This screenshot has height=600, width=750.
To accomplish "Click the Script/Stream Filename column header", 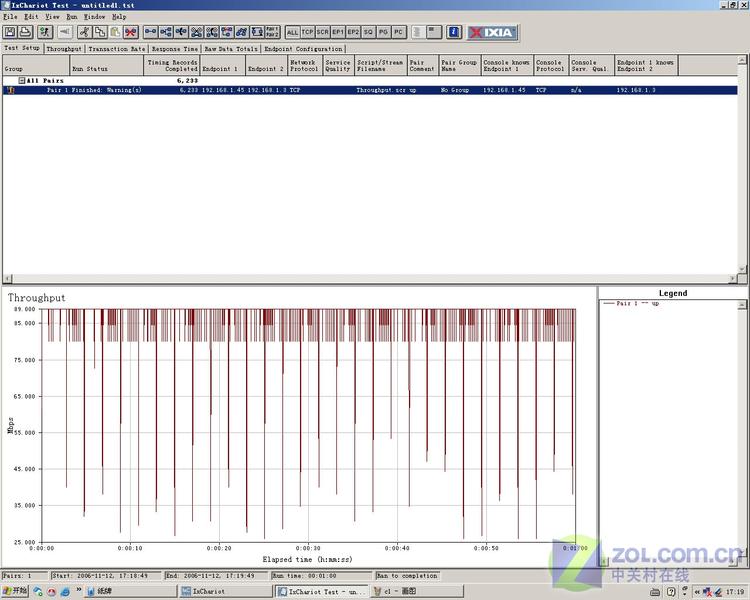I will tap(381, 66).
